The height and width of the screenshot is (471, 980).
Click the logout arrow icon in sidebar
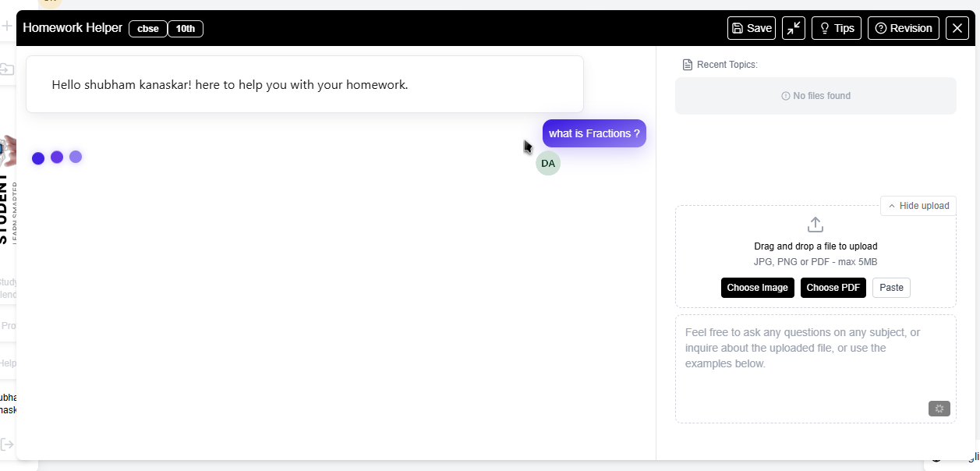tap(7, 444)
